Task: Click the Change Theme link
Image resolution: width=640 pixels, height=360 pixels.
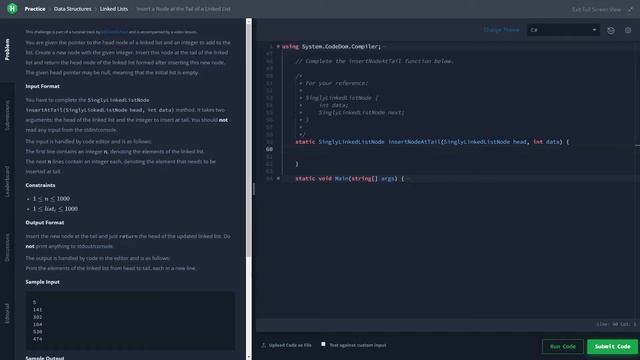Action: coord(502,30)
